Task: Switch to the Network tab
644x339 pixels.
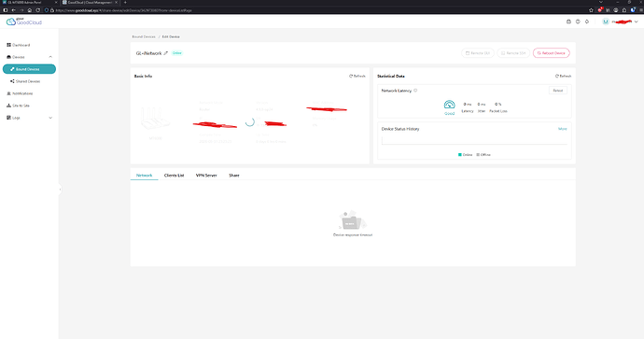Action: pos(144,176)
